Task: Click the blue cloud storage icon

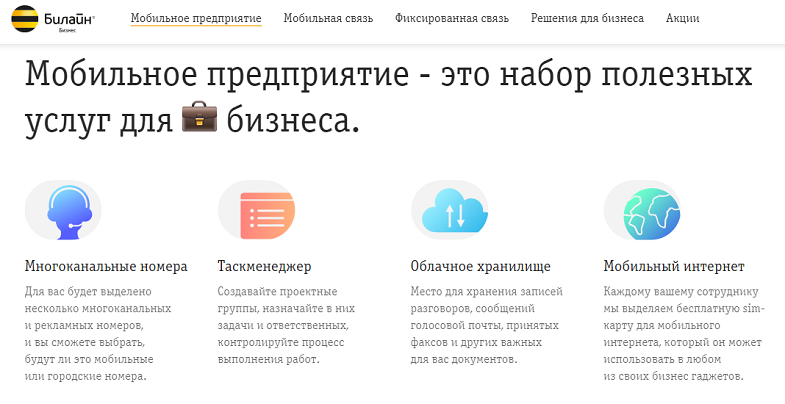Action: [454, 210]
